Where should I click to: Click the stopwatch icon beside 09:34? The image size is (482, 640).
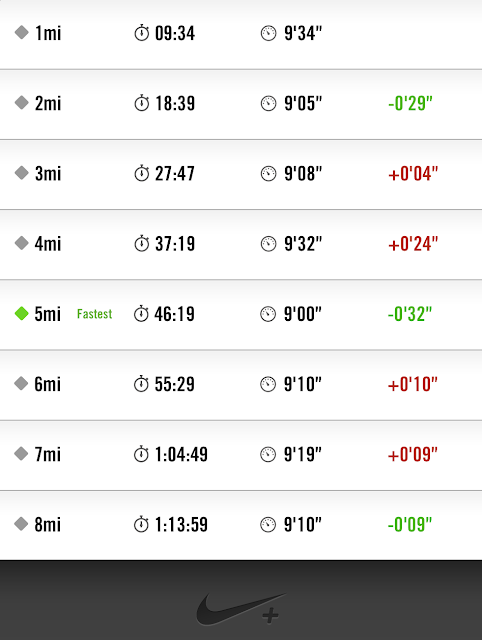click(x=142, y=33)
